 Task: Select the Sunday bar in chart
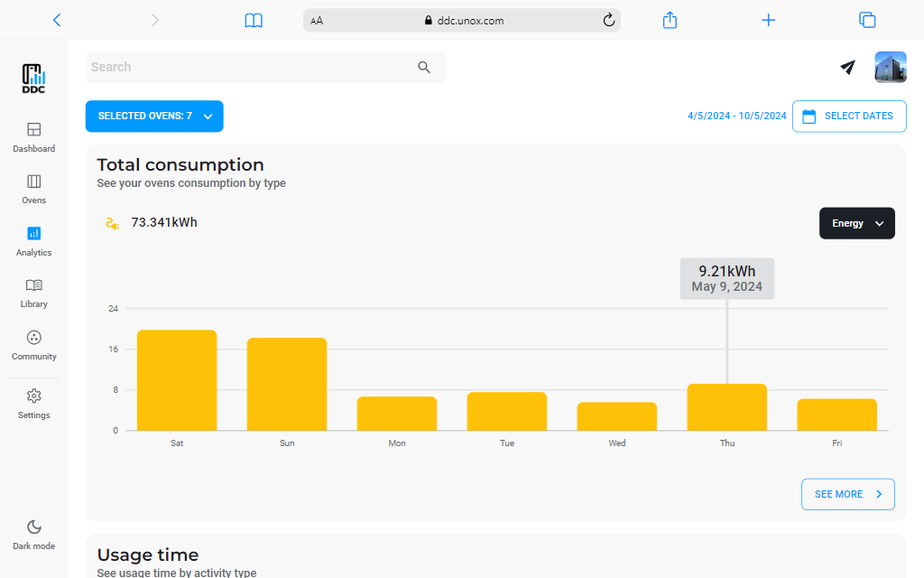(287, 384)
